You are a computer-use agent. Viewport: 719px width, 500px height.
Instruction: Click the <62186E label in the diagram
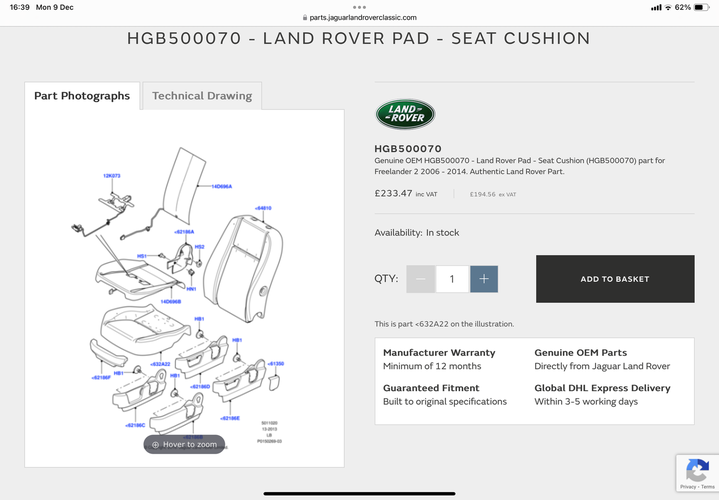pos(230,418)
